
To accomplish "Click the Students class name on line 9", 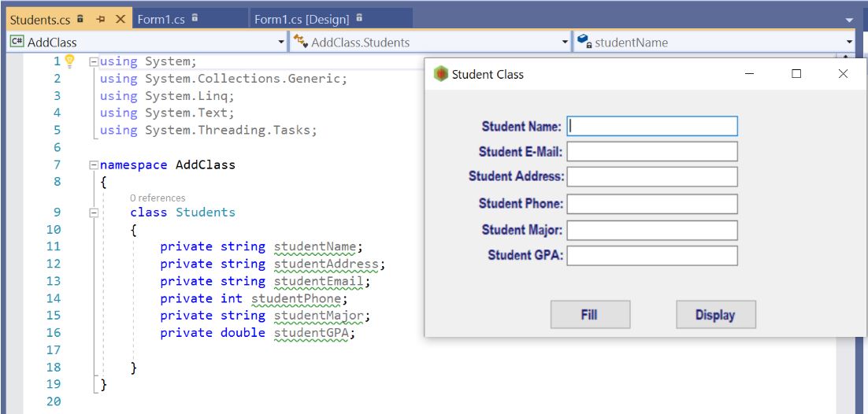I will tap(206, 213).
